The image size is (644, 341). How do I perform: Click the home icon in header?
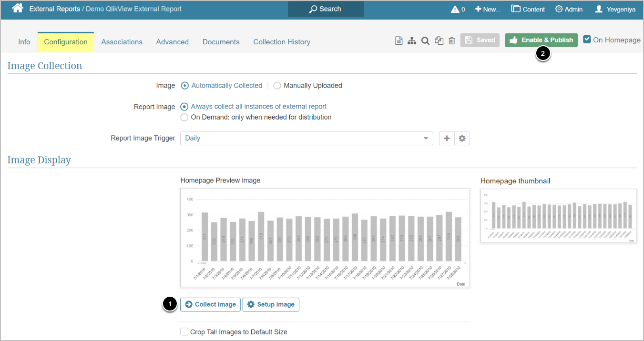click(18, 9)
